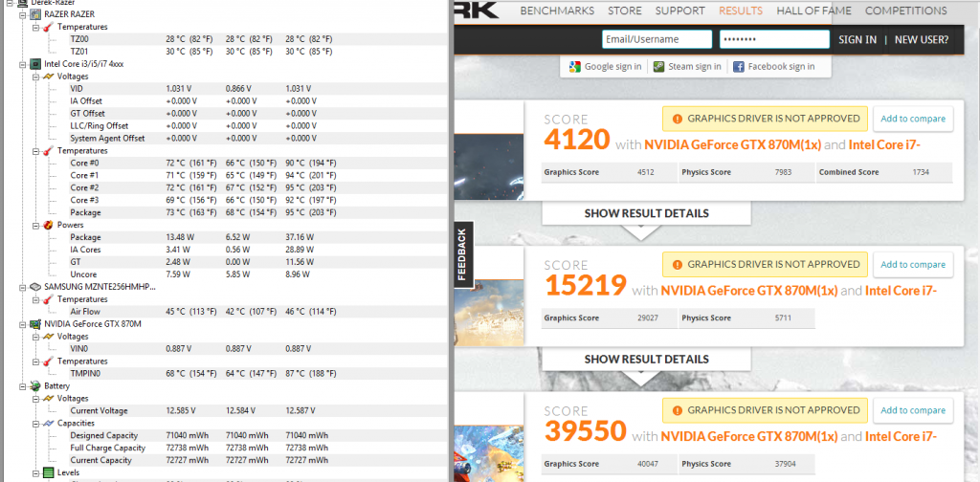Open the BENCHMARKS menu
The height and width of the screenshot is (482, 980).
[x=556, y=11]
